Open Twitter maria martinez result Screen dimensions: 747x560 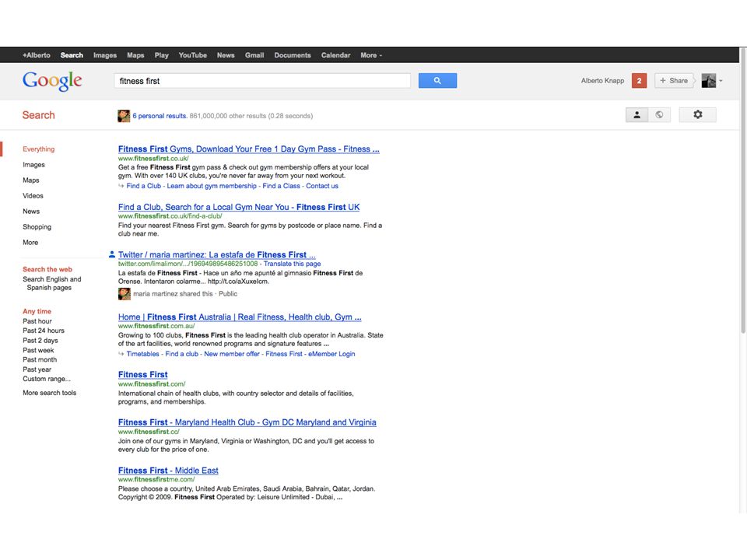(217, 255)
